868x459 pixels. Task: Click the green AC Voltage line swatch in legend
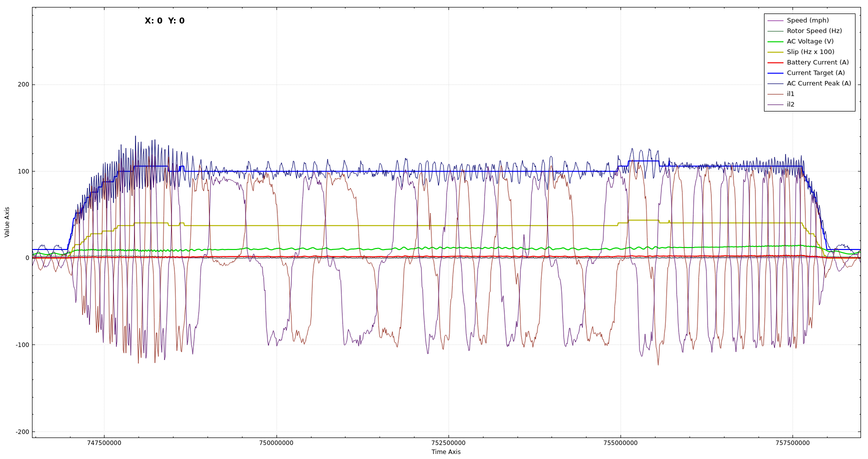click(775, 41)
